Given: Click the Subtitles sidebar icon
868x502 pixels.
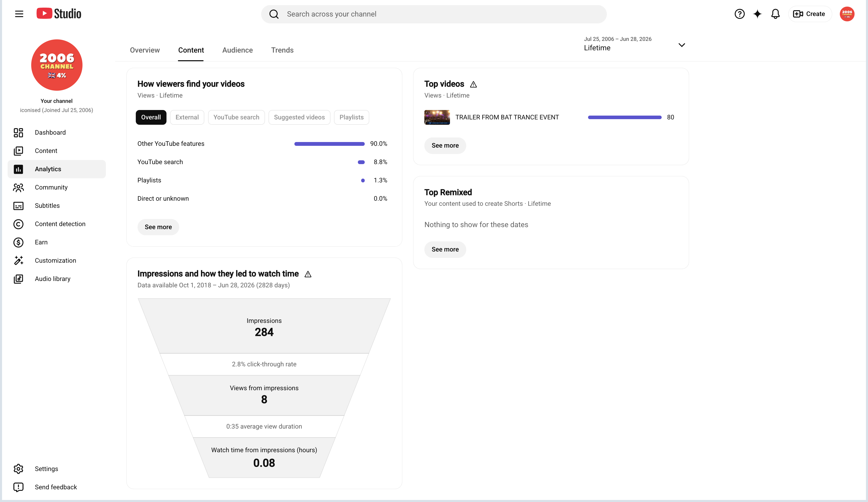Looking at the screenshot, I should 18,206.
